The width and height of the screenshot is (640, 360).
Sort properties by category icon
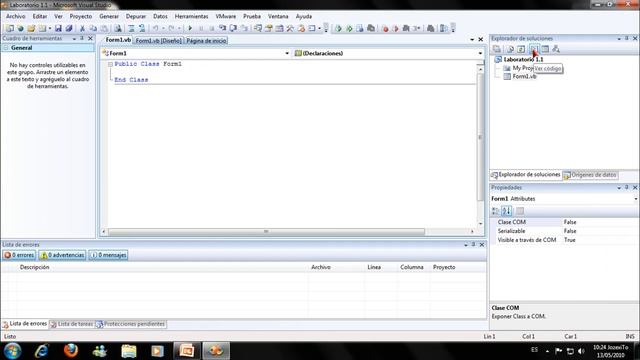(496, 211)
